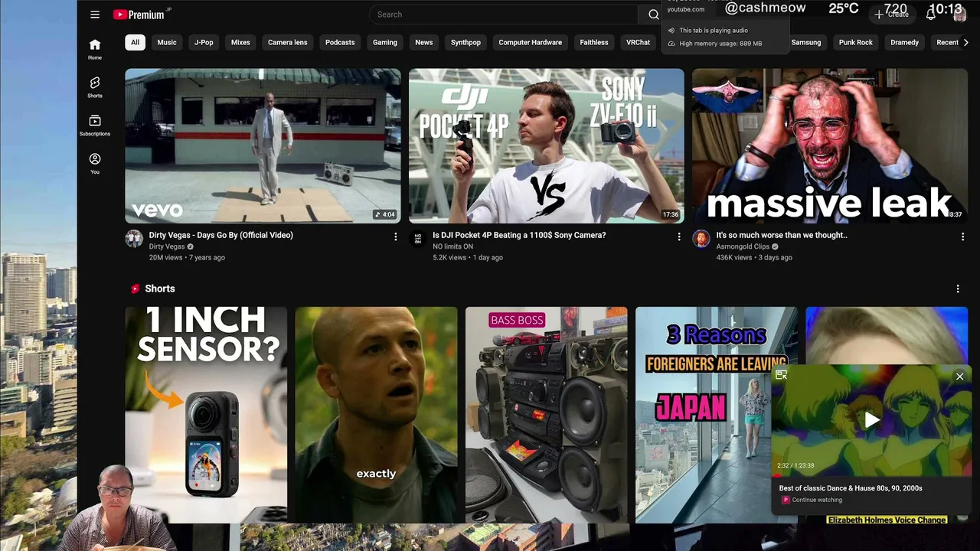Select the J-Pop filter chip
Image resolution: width=980 pixels, height=551 pixels.
point(204,43)
